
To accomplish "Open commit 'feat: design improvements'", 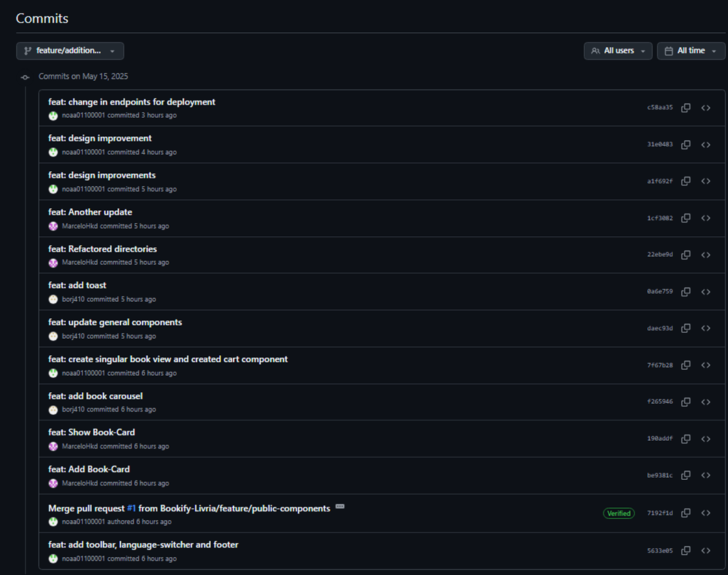I will (101, 175).
